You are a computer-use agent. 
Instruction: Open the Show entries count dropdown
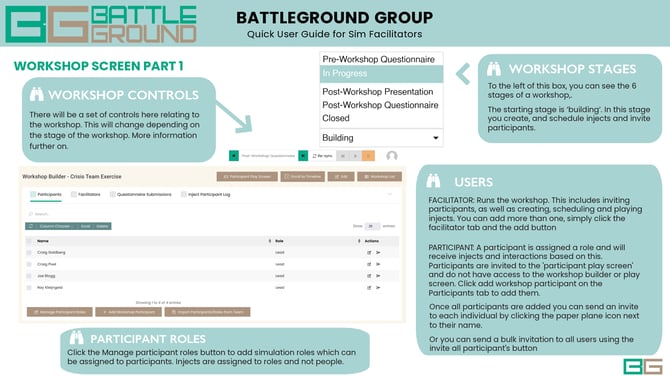pos(372,226)
